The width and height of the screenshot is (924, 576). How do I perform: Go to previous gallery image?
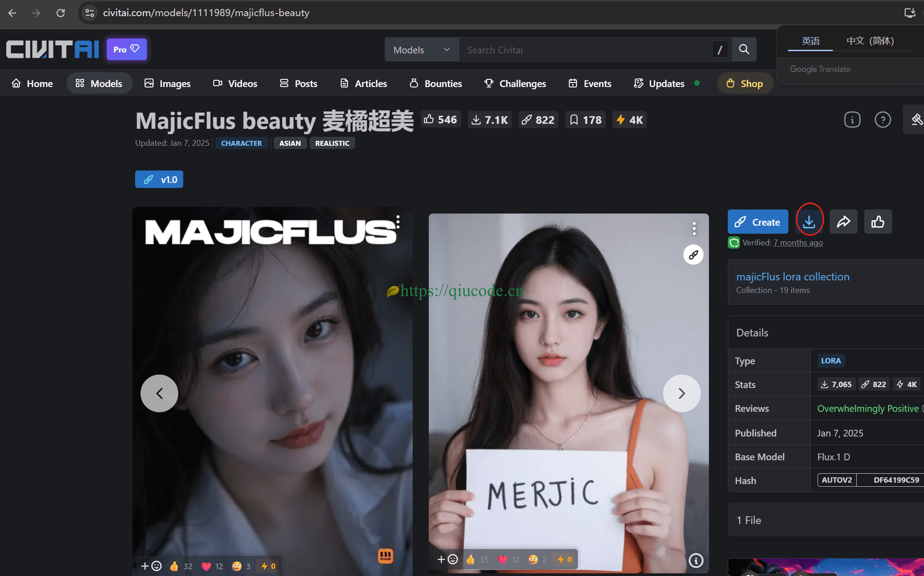click(x=159, y=393)
